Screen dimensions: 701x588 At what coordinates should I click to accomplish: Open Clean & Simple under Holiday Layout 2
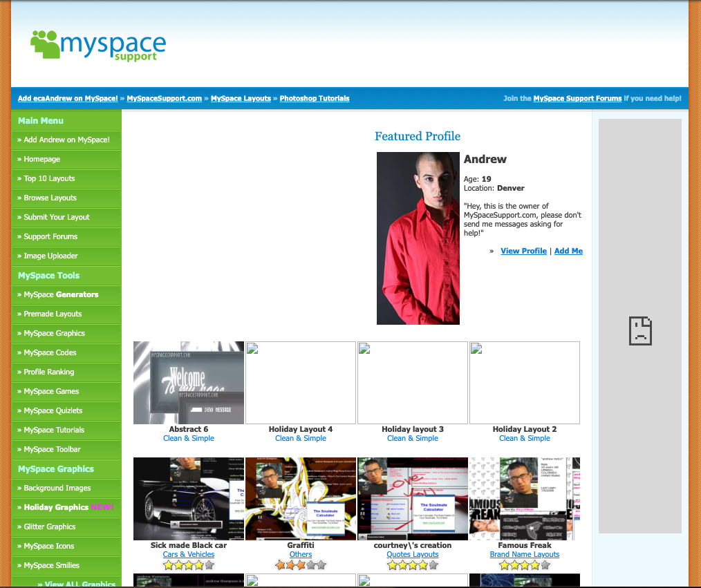click(525, 438)
